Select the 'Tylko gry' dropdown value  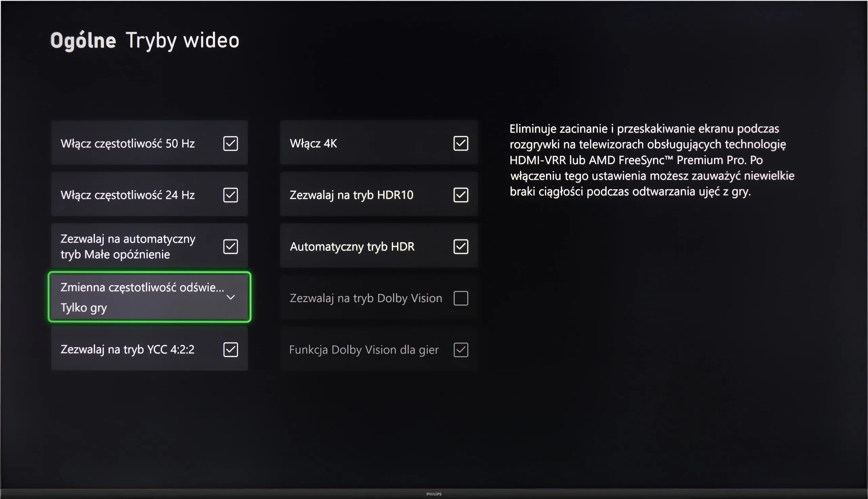click(x=84, y=308)
